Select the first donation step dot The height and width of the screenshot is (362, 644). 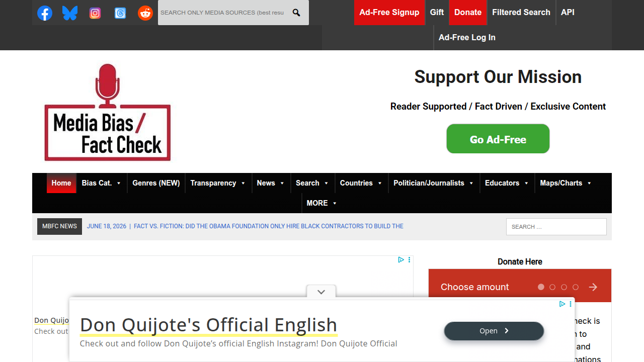541,287
